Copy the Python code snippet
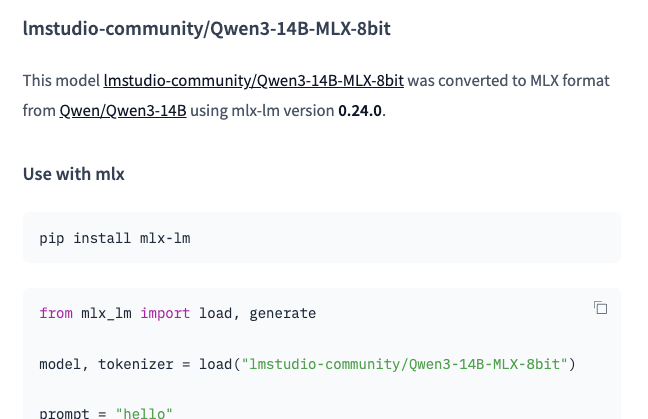The width and height of the screenshot is (648, 419). pyautogui.click(x=600, y=308)
